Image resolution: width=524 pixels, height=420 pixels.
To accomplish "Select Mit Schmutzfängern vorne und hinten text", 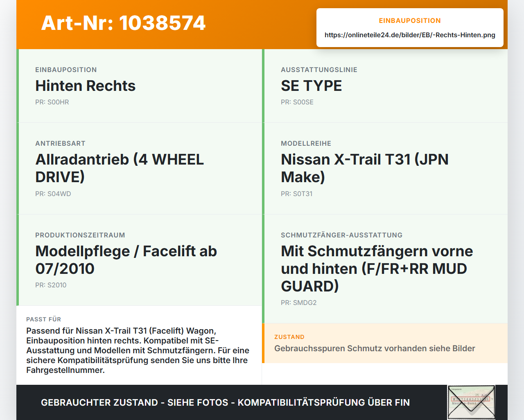I will coord(377,269).
